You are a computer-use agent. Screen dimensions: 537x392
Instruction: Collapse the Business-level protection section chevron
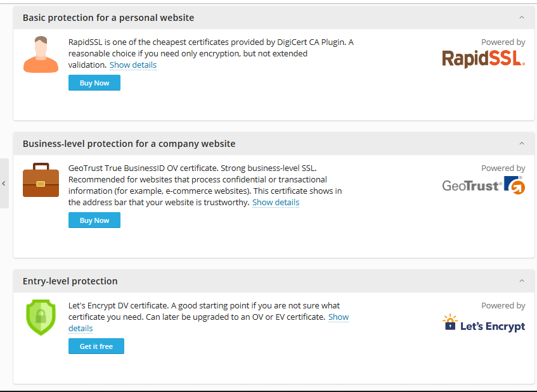pyautogui.click(x=522, y=143)
